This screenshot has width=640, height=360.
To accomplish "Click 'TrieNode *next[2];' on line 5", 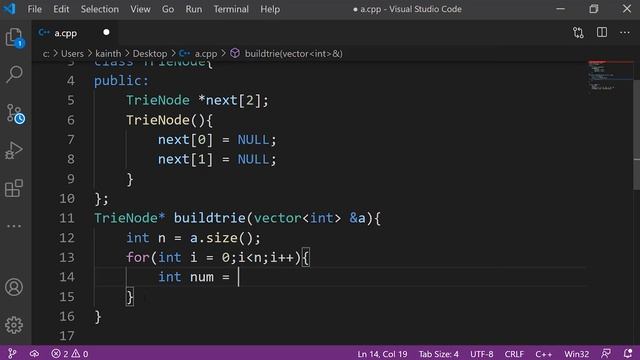I will pyautogui.click(x=197, y=100).
